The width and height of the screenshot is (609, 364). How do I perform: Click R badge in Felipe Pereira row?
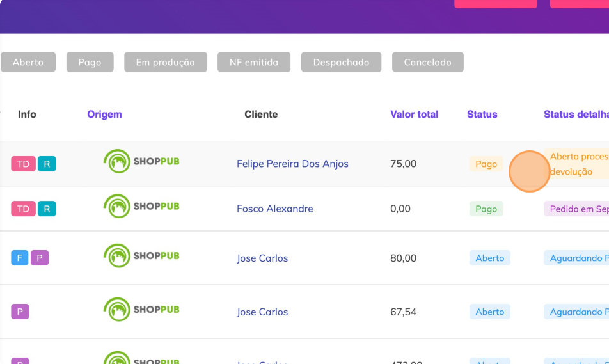(47, 164)
